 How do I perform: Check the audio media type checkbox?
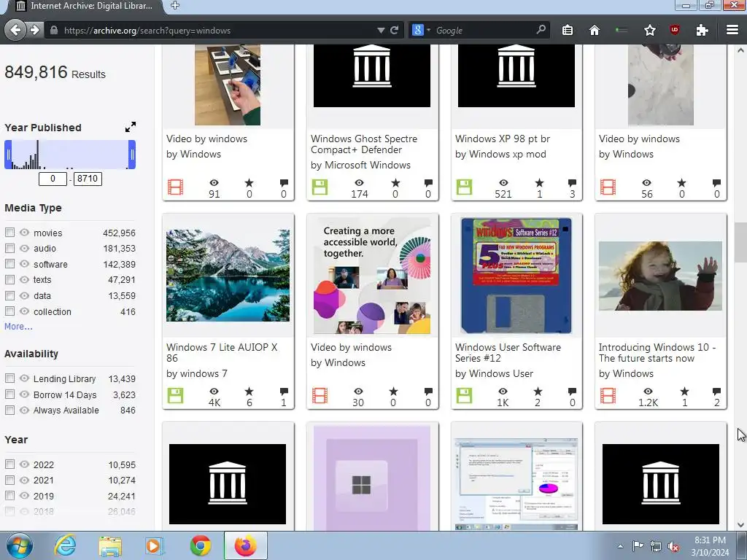pyautogui.click(x=9, y=248)
